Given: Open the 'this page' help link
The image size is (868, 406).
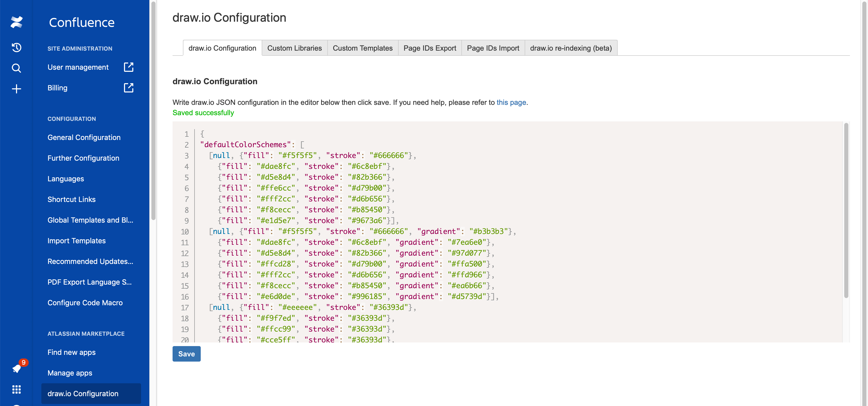Looking at the screenshot, I should (511, 103).
